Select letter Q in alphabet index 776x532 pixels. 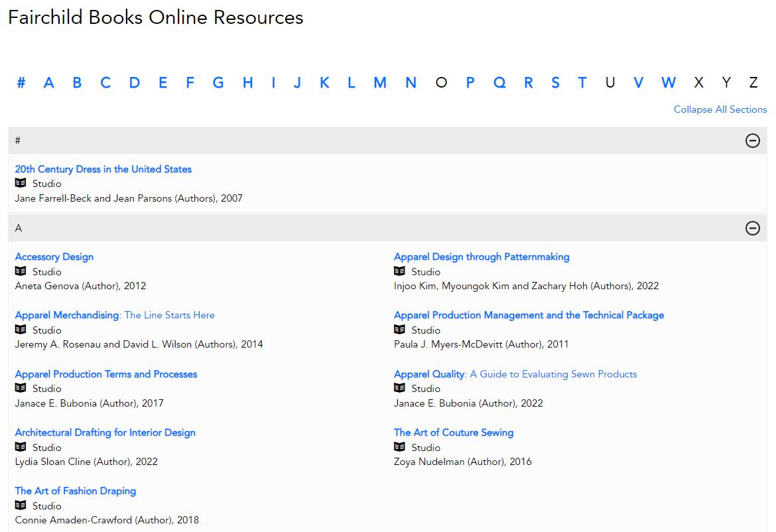[x=500, y=82]
